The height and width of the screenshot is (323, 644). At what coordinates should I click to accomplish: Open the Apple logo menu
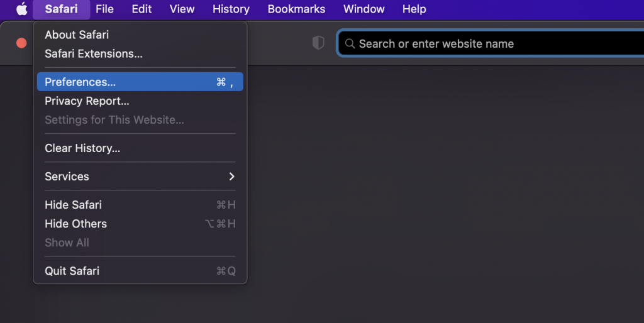coord(21,9)
